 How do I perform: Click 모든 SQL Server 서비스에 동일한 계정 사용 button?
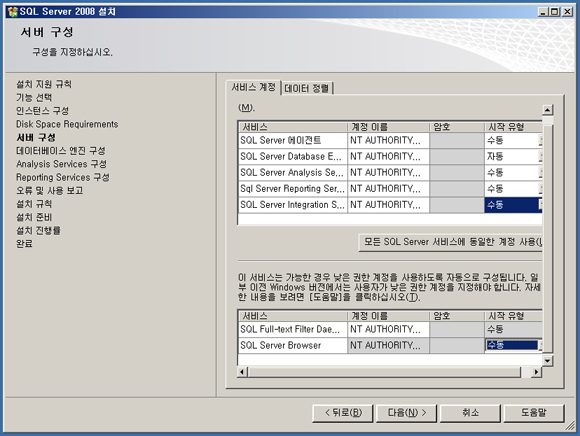tap(451, 242)
